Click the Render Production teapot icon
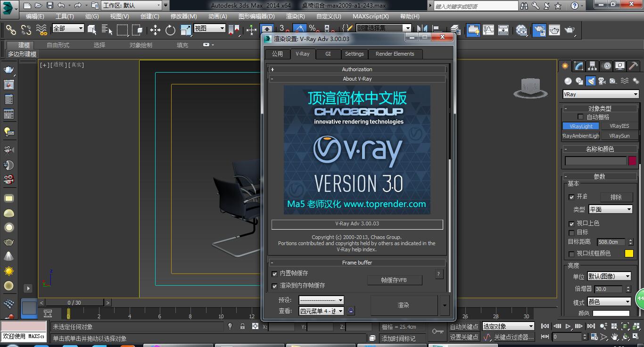The image size is (644, 347). [x=570, y=30]
